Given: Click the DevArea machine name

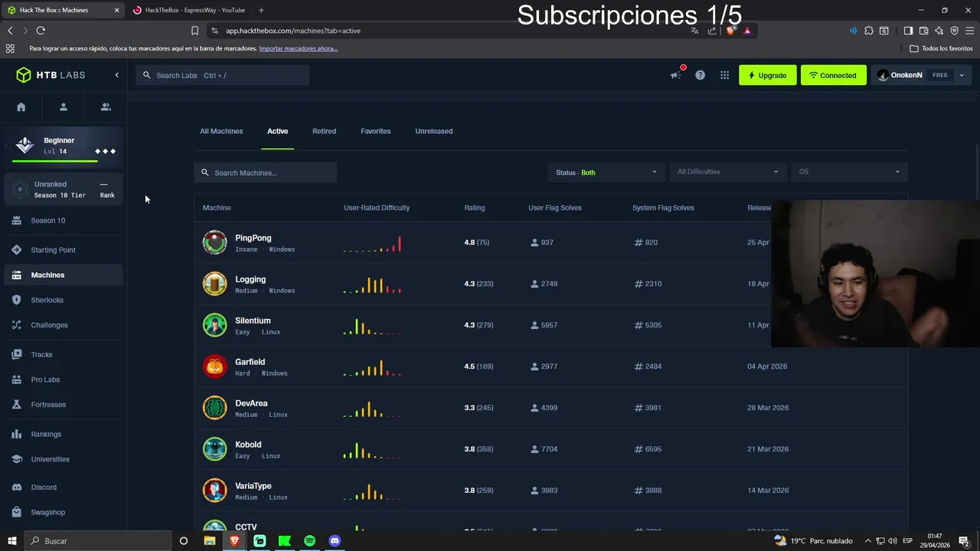Looking at the screenshot, I should (x=251, y=403).
